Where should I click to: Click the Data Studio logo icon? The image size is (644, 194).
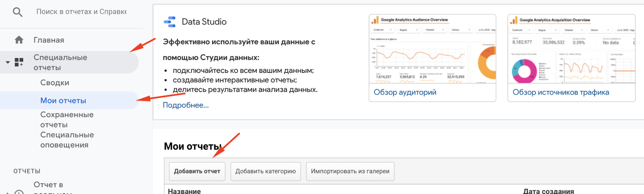170,22
